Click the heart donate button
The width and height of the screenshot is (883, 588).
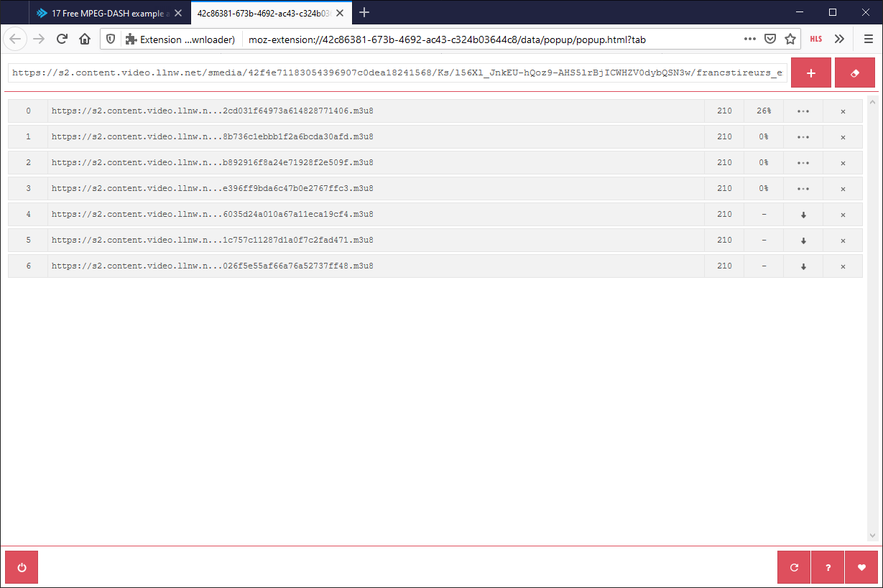tap(861, 567)
